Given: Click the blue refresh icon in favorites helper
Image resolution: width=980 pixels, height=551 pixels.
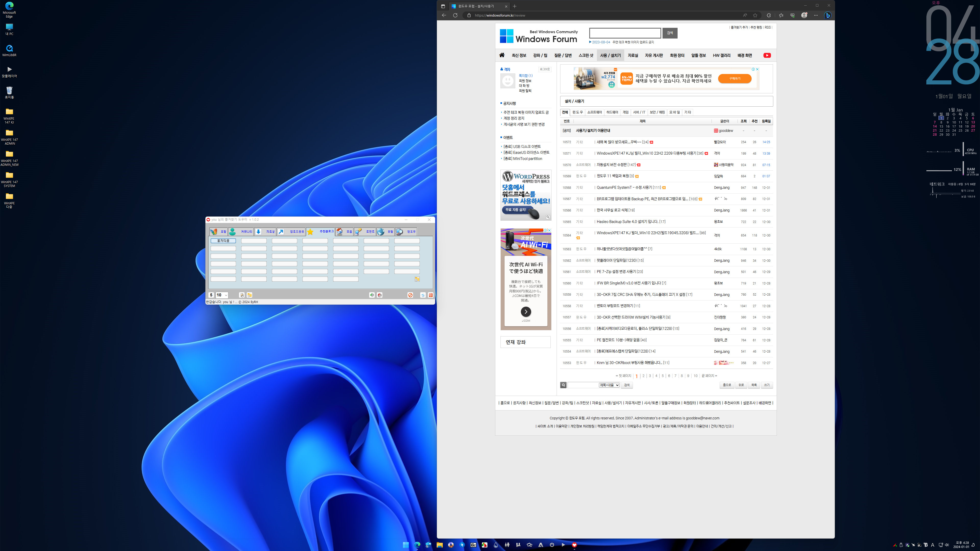Looking at the screenshot, I should click(423, 295).
